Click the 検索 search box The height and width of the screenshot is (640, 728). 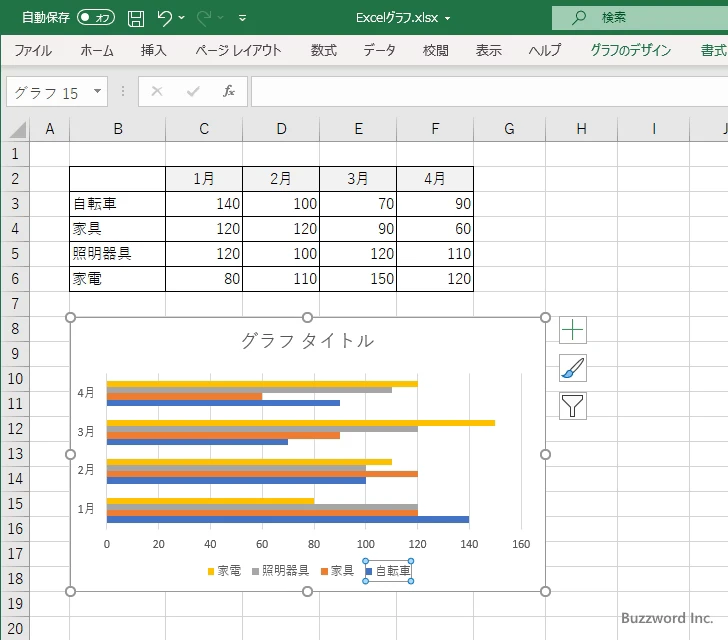(x=640, y=18)
